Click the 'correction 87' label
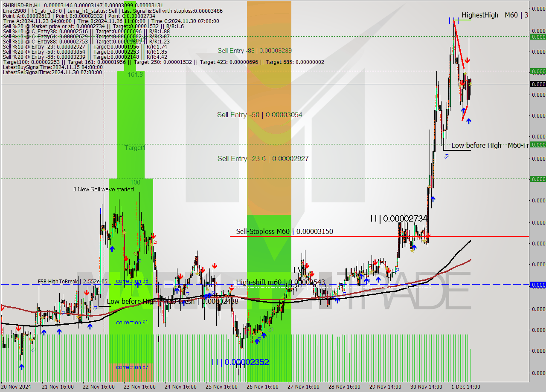 tap(132, 367)
